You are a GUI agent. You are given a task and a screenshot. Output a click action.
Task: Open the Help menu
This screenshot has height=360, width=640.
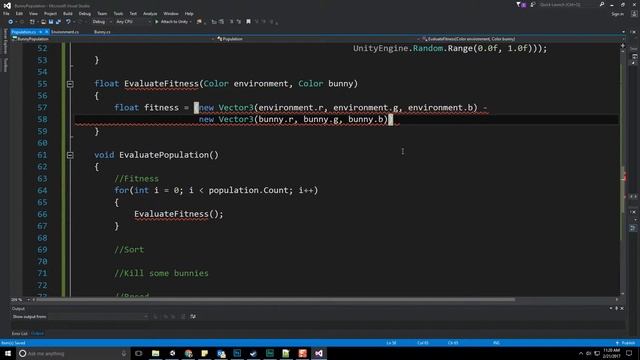[189, 13]
